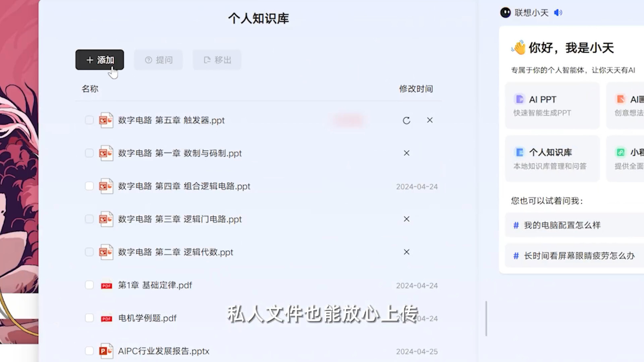The width and height of the screenshot is (644, 362).
Task: Tick the checkbox for 电机学例题.pdf
Action: pyautogui.click(x=89, y=318)
